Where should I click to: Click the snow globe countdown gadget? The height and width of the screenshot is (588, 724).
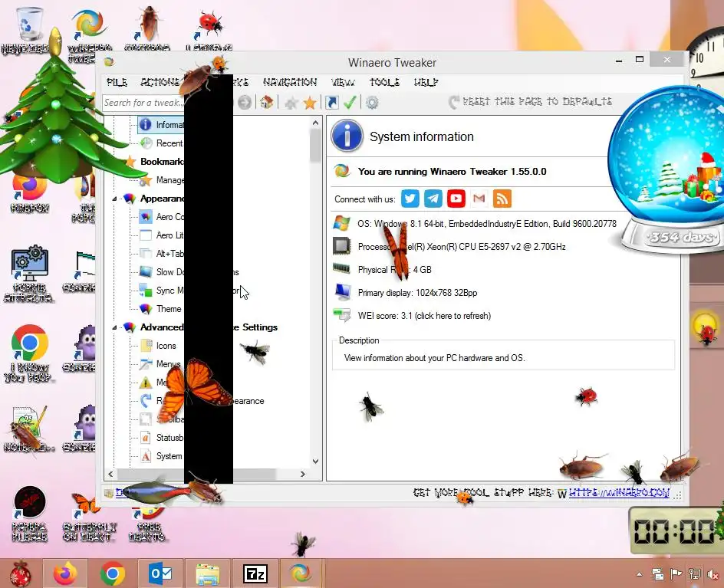(666, 169)
